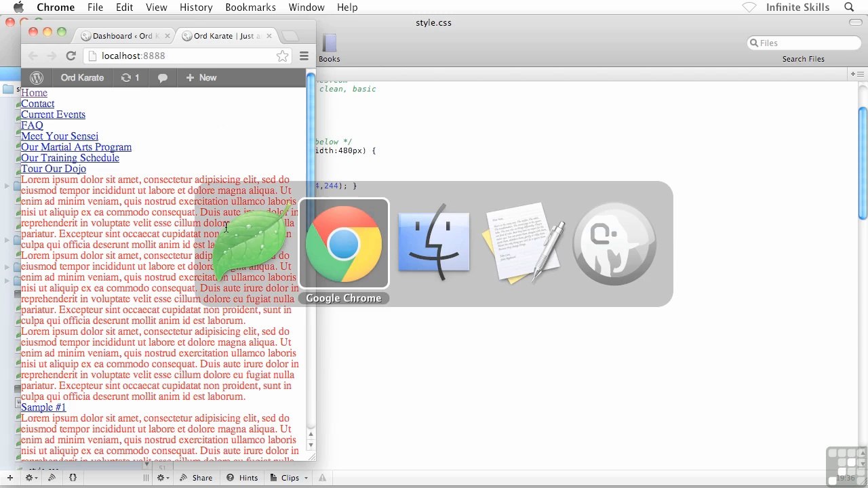Screen dimensions: 868x488
Task: Select Finder icon in app switcher
Action: click(x=434, y=244)
